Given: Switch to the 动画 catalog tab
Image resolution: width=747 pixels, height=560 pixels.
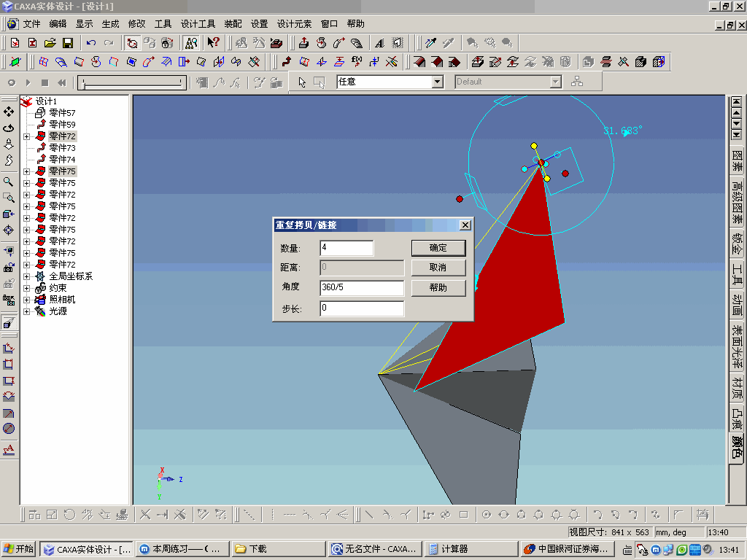Looking at the screenshot, I should click(x=737, y=305).
